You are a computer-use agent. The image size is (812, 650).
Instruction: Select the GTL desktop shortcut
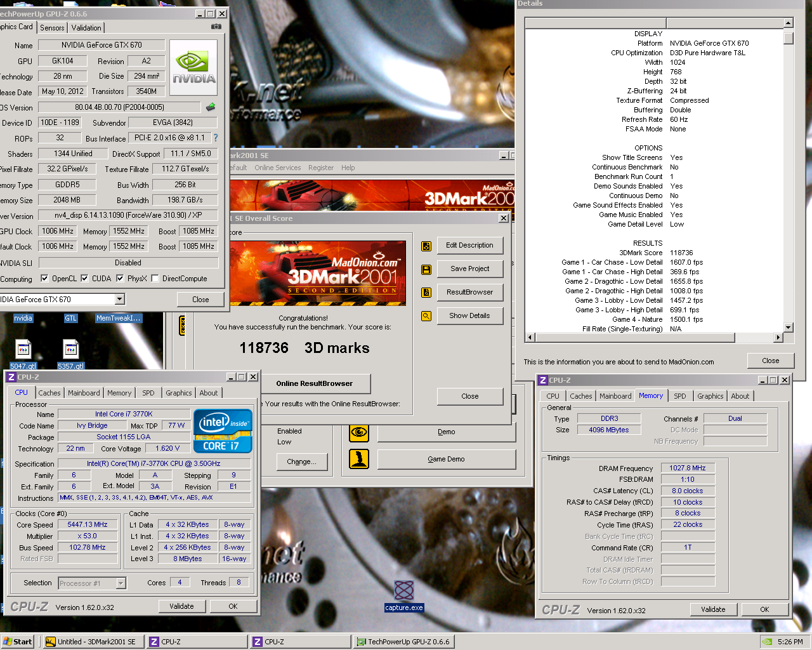pyautogui.click(x=70, y=318)
